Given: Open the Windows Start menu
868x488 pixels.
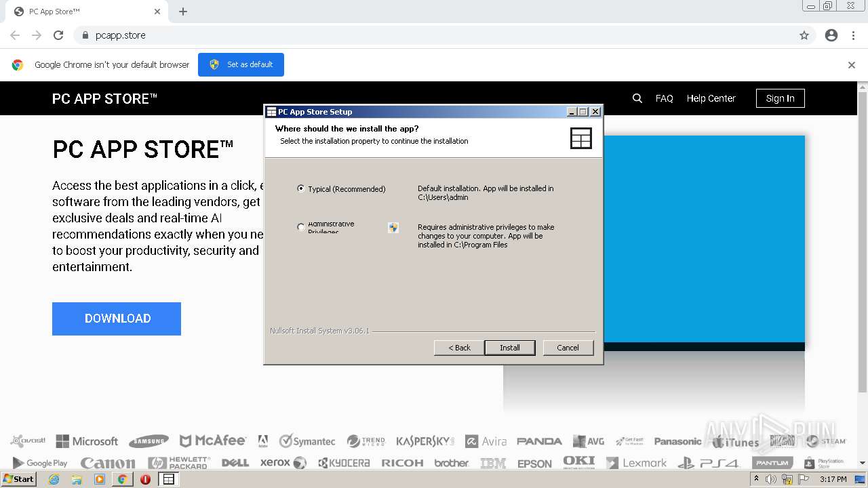Looking at the screenshot, I should coord(18,479).
